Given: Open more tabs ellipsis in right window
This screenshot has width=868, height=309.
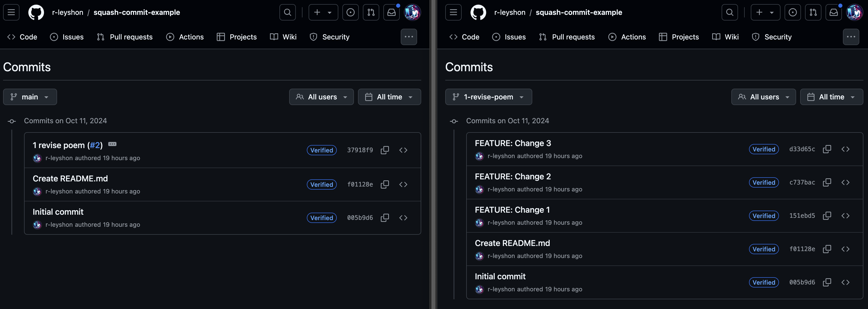Looking at the screenshot, I should (x=851, y=37).
